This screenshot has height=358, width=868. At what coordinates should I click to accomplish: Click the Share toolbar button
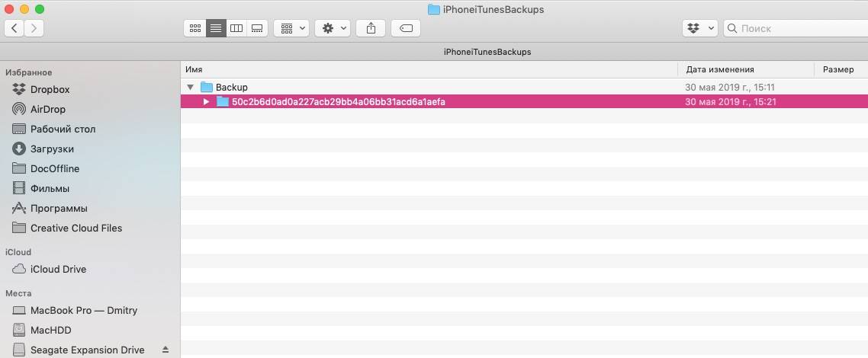pyautogui.click(x=371, y=28)
